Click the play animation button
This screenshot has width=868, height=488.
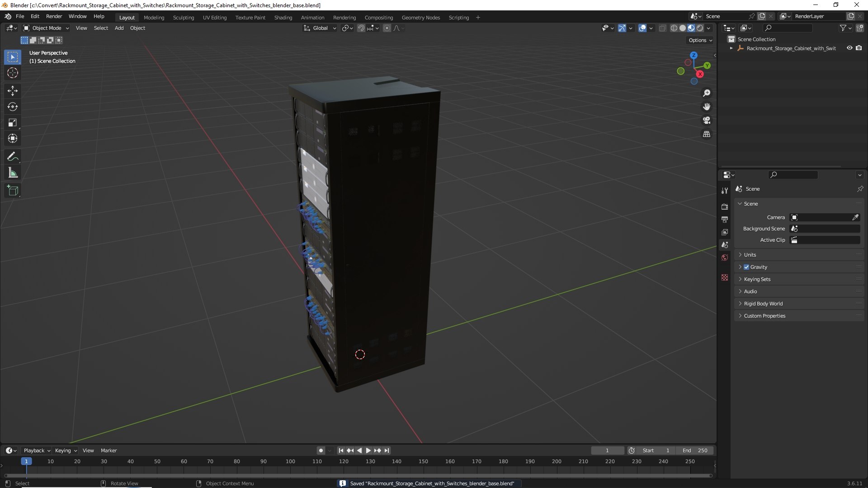368,450
